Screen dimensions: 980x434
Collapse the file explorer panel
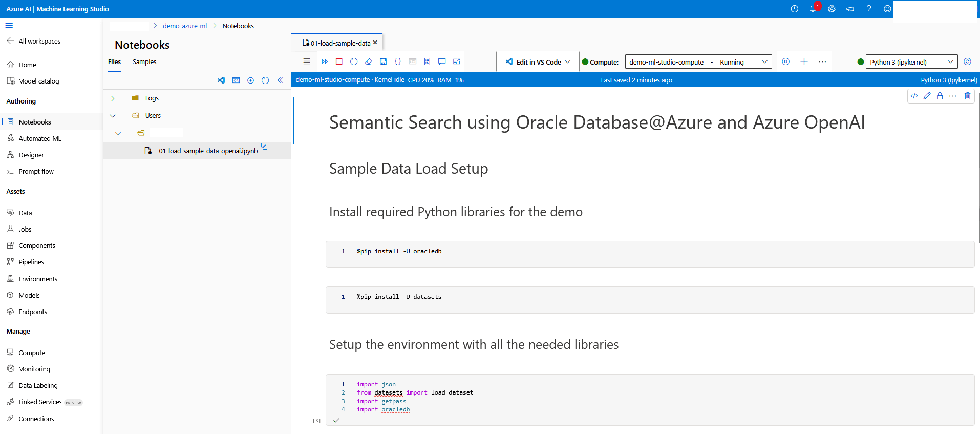click(x=280, y=80)
